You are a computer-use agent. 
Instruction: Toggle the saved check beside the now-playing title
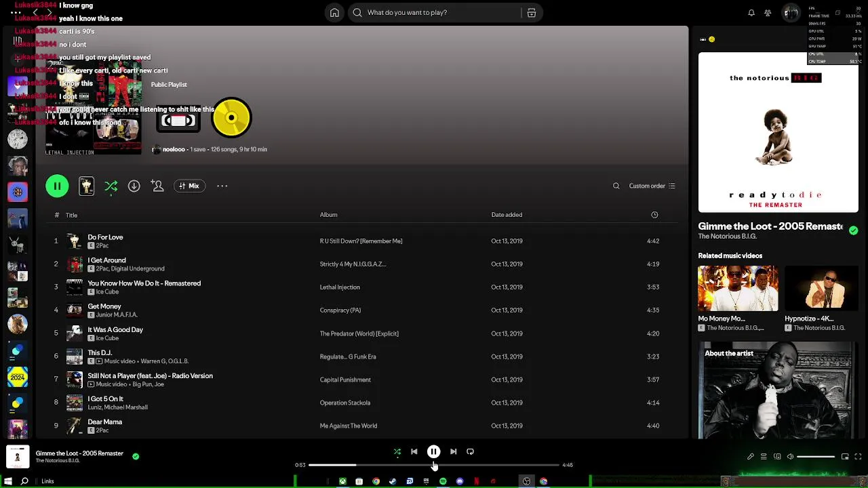[136, 457]
